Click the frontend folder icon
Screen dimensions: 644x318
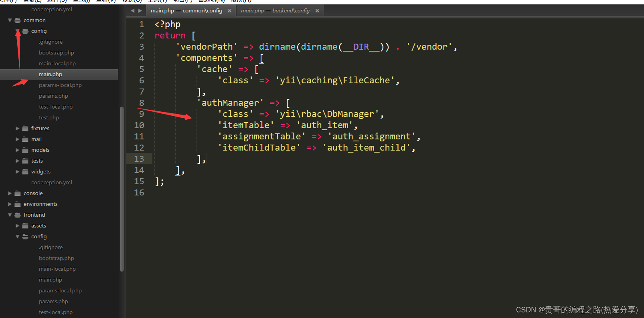[x=18, y=215]
